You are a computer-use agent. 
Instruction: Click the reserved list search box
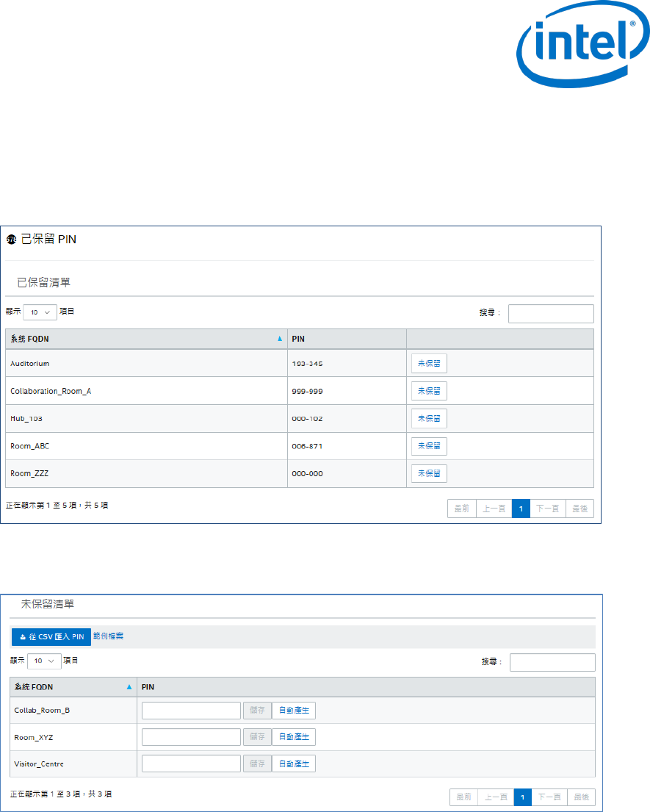tap(551, 314)
